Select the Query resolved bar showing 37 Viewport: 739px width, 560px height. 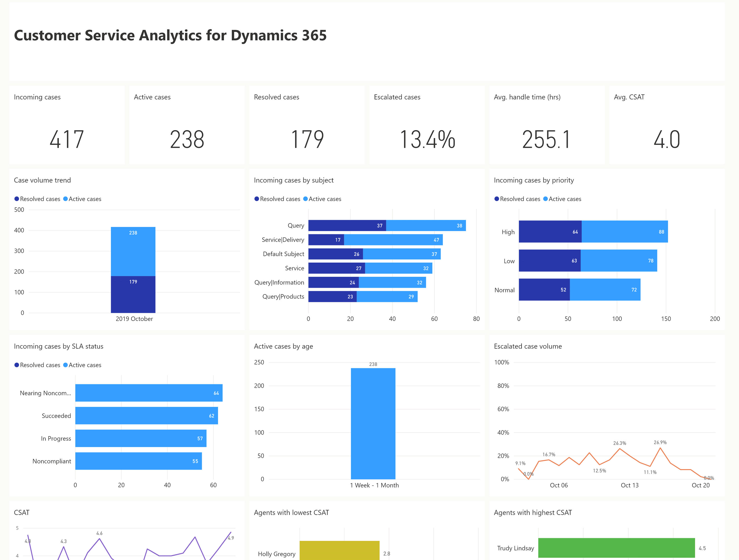(347, 225)
